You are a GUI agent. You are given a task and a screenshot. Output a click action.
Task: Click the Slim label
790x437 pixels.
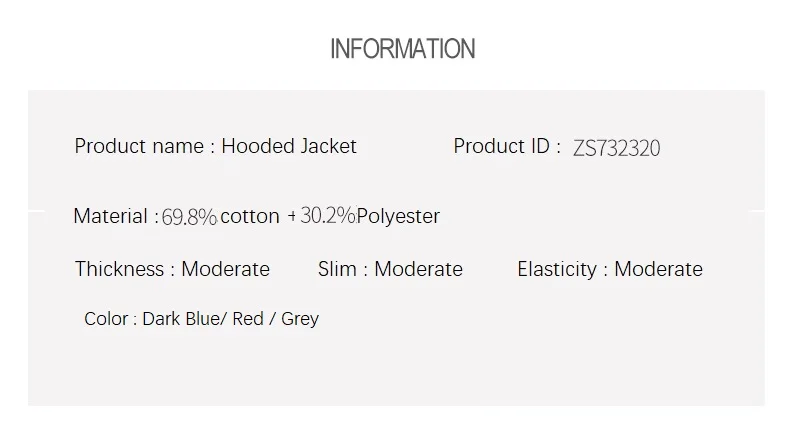click(337, 269)
